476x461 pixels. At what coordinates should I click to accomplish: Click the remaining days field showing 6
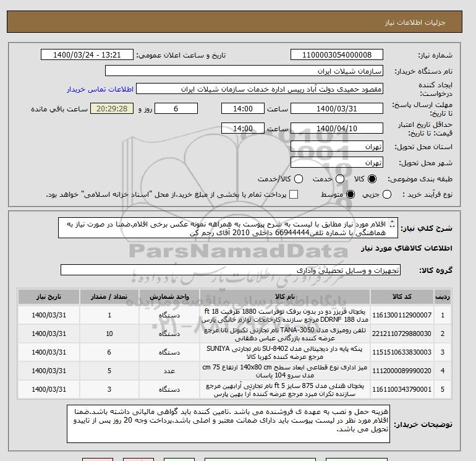[176, 108]
